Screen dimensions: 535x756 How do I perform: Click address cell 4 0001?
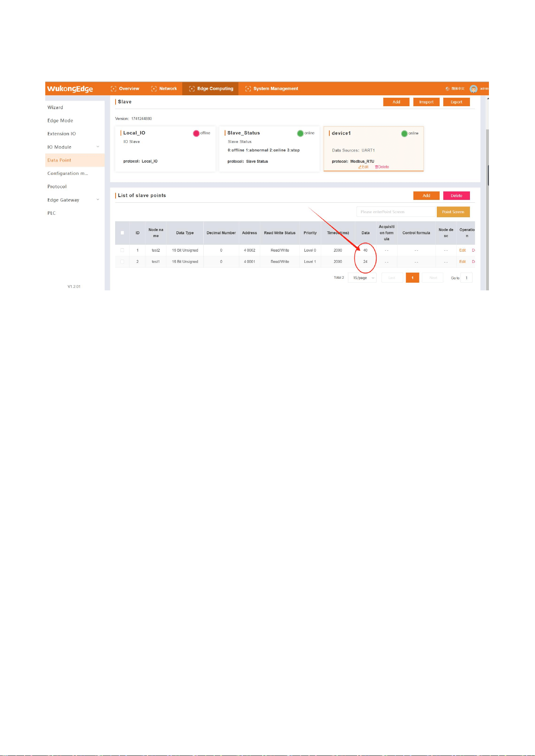point(250,262)
